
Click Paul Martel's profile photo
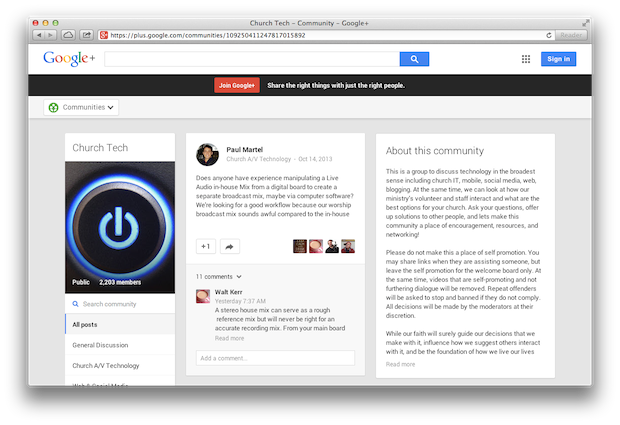207,154
